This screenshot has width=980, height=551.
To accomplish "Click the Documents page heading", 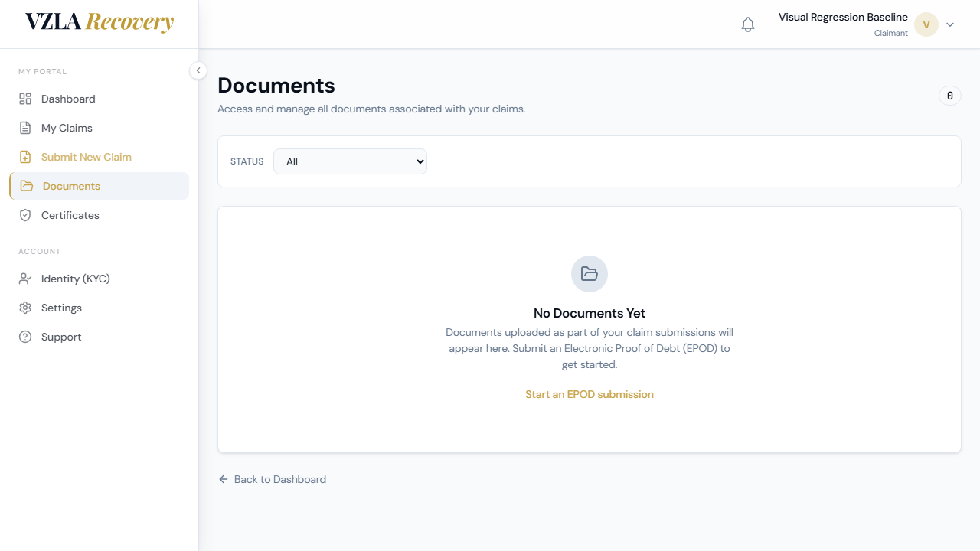I will pyautogui.click(x=276, y=85).
